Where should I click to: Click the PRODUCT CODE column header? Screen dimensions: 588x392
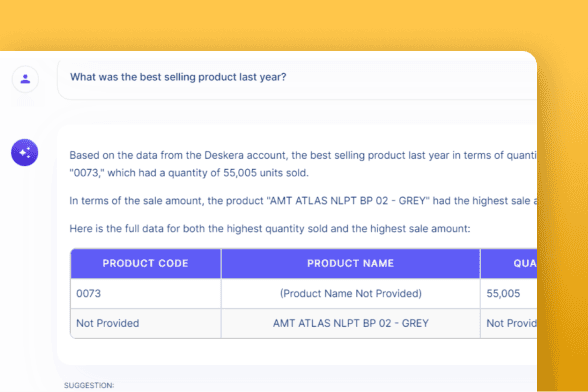point(146,263)
